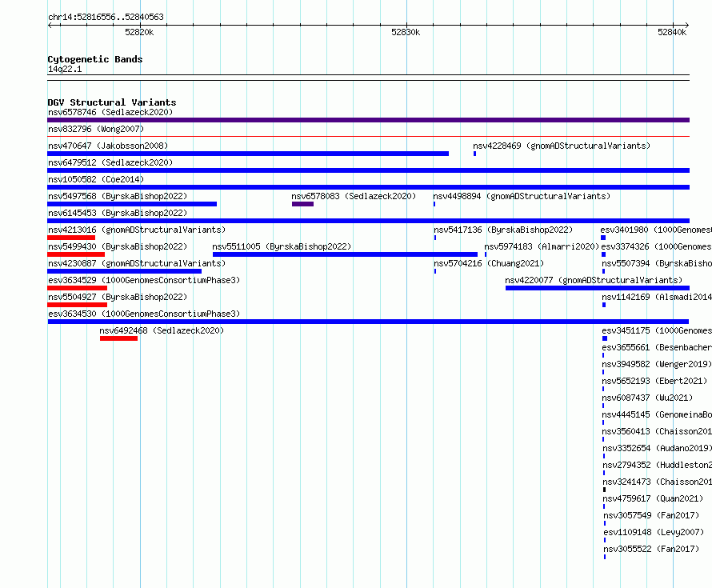Click the esv3634530 (1000GenomesConsortiumPhase3) label

click(144, 314)
